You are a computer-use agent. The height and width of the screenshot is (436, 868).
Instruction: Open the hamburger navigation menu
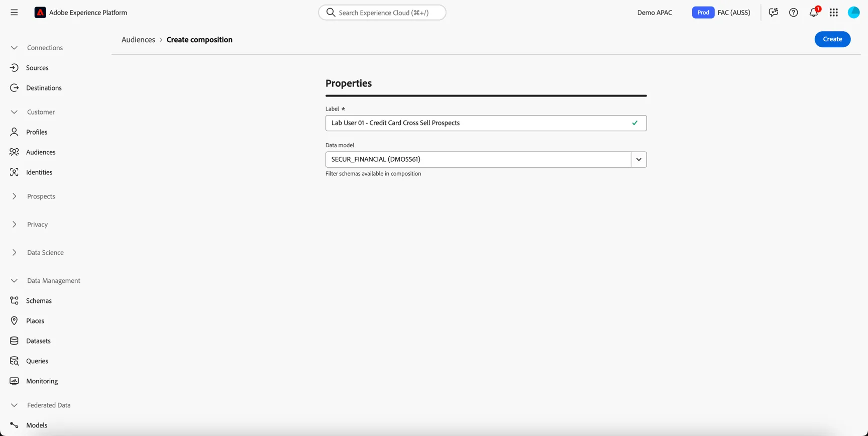point(14,13)
